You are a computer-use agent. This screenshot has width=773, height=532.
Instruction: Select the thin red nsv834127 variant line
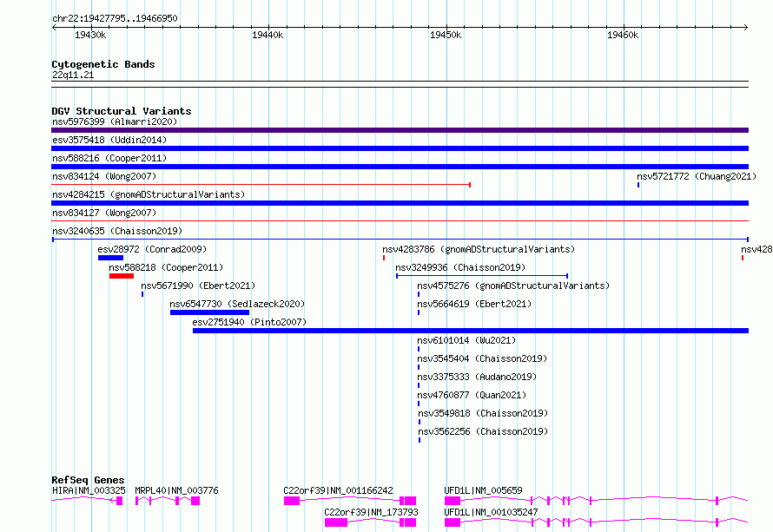[x=400, y=221]
